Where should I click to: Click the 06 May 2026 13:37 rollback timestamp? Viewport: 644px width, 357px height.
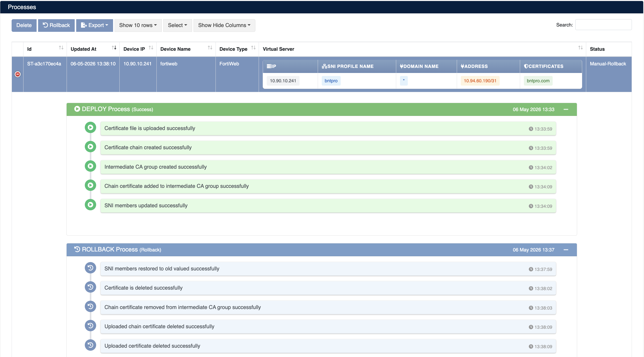[533, 250]
